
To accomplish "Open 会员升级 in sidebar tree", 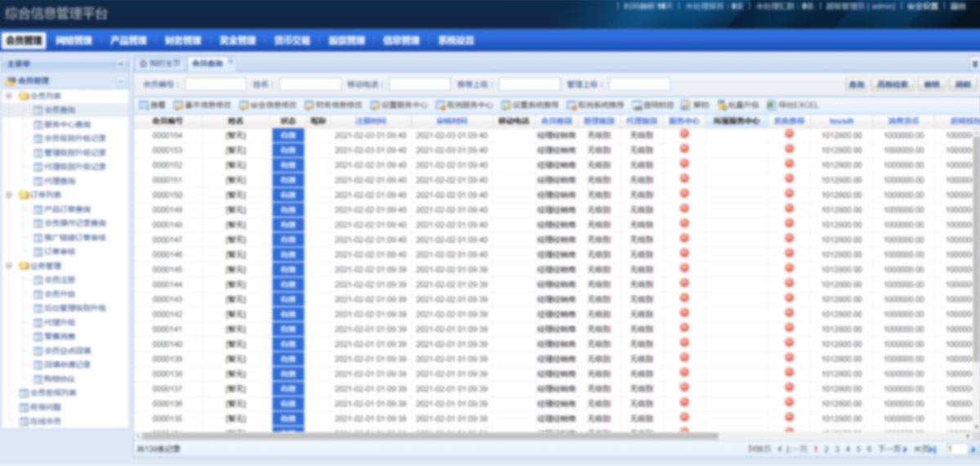I will (x=60, y=294).
